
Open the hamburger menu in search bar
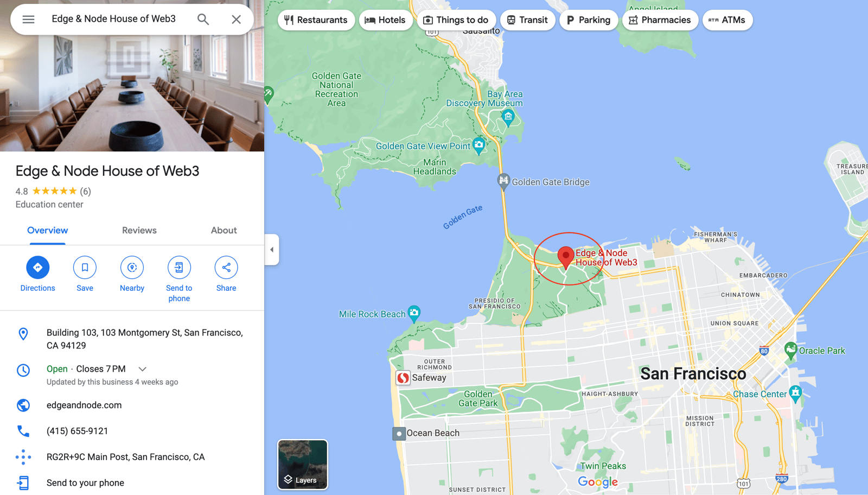[28, 20]
